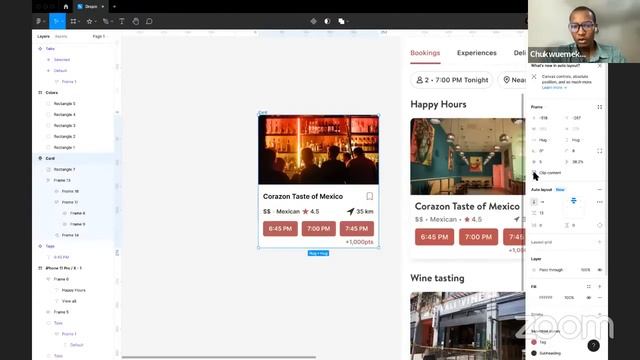Click the 2 - 7:00 PM Tonight chip
The width and height of the screenshot is (640, 360).
(452, 80)
